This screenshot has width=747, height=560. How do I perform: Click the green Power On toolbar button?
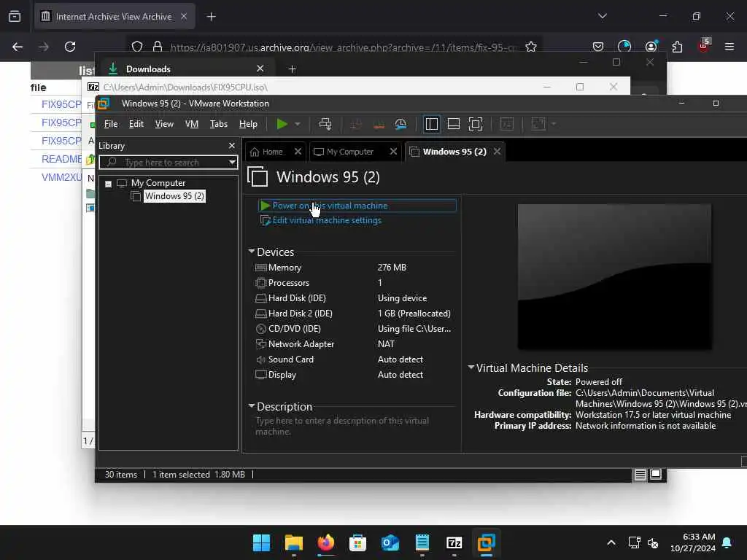282,124
